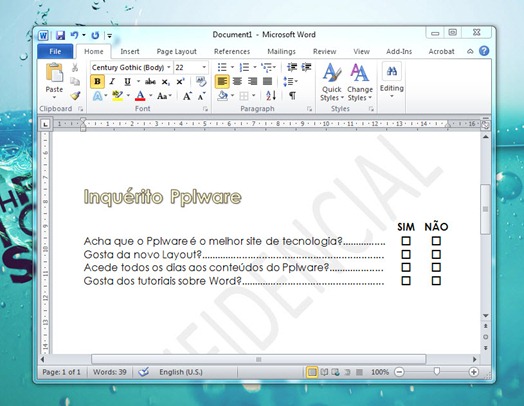Click the Line Spacing icon
This screenshot has width=524, height=406.
coord(288,81)
